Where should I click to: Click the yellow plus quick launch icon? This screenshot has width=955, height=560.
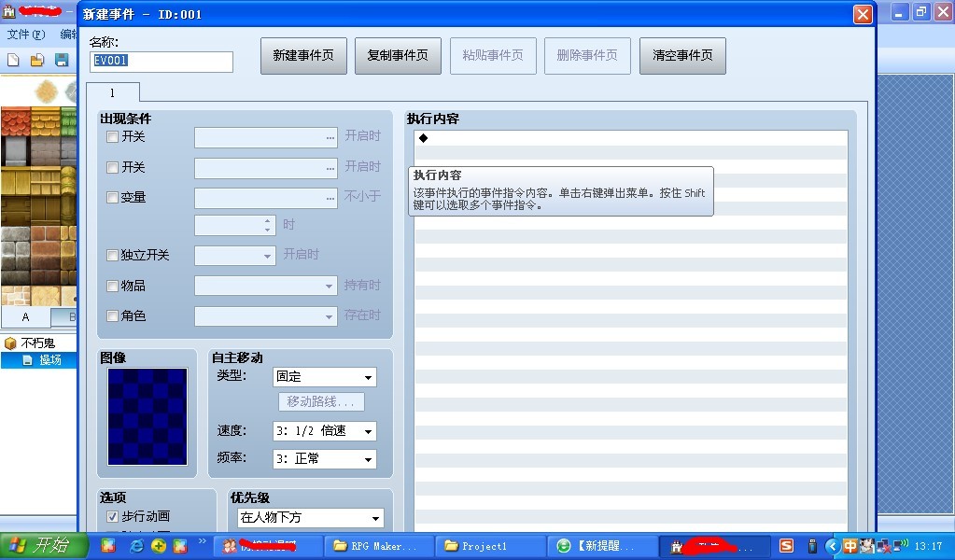(x=159, y=545)
